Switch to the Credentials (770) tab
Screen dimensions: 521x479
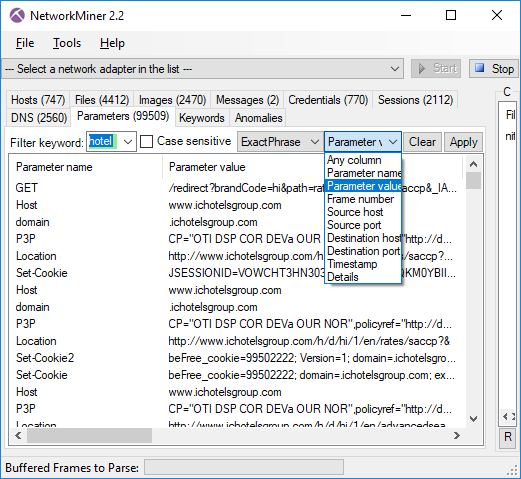coord(328,100)
